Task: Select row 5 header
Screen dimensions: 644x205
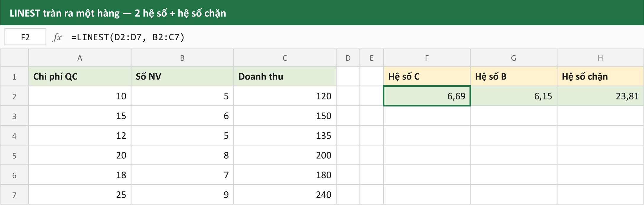Action: (14, 155)
